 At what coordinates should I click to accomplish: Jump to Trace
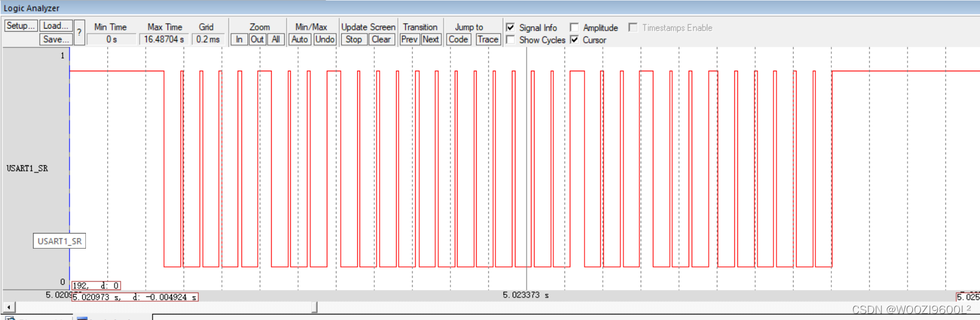click(488, 39)
